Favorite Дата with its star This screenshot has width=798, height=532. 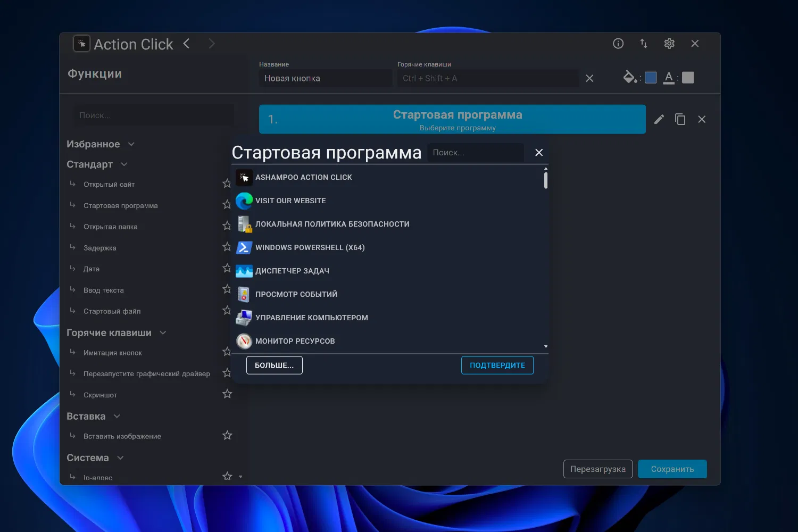(227, 268)
